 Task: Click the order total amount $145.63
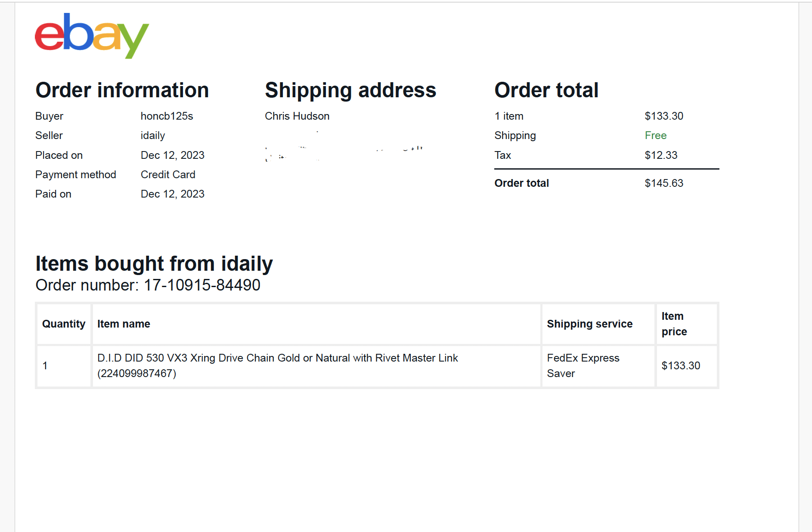664,183
